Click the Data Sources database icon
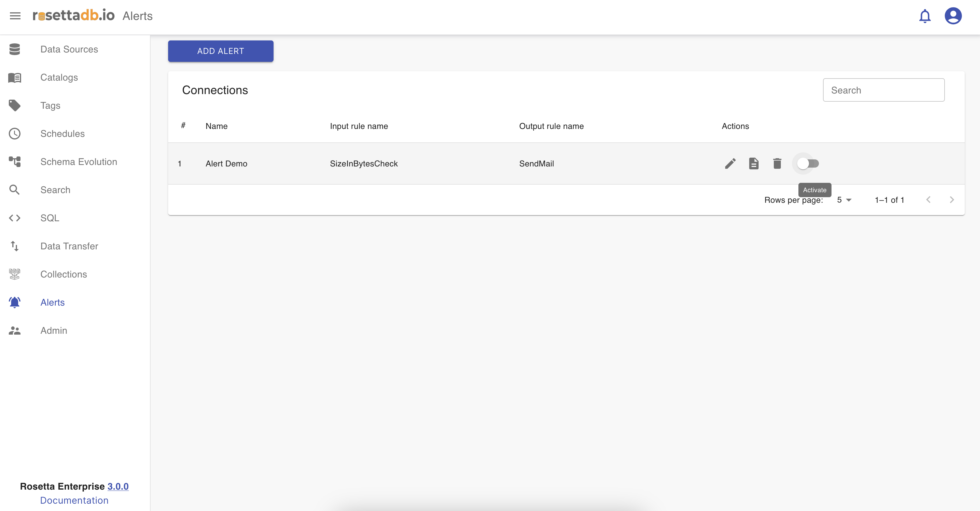The width and height of the screenshot is (980, 511). pyautogui.click(x=14, y=50)
